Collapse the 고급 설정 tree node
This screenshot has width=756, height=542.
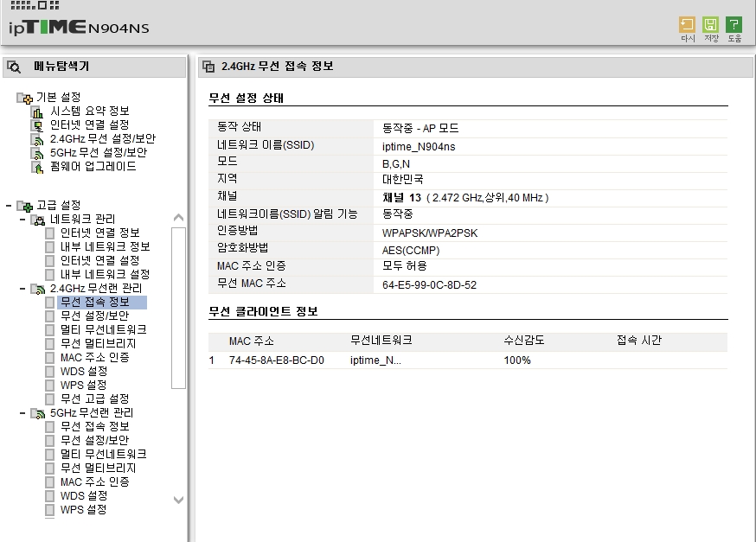(9, 206)
